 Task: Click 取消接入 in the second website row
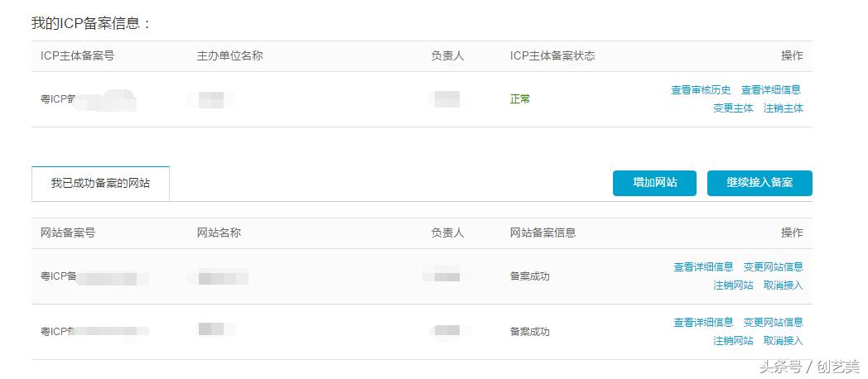click(783, 341)
